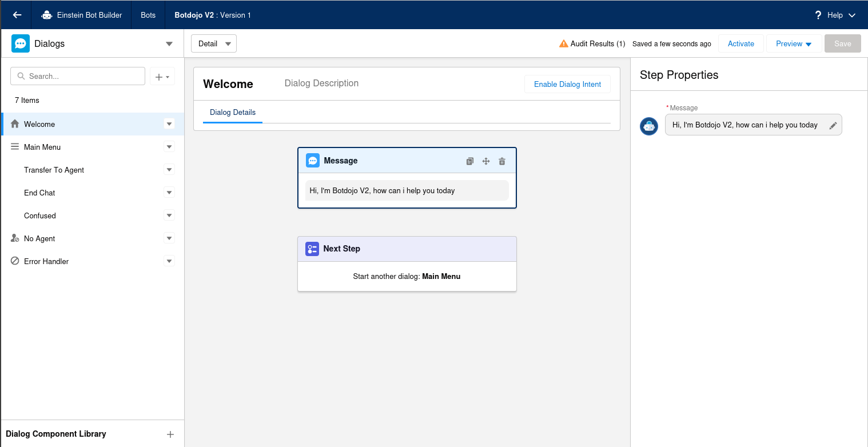The width and height of the screenshot is (868, 447).
Task: Click the Step Properties heading
Action: (679, 75)
